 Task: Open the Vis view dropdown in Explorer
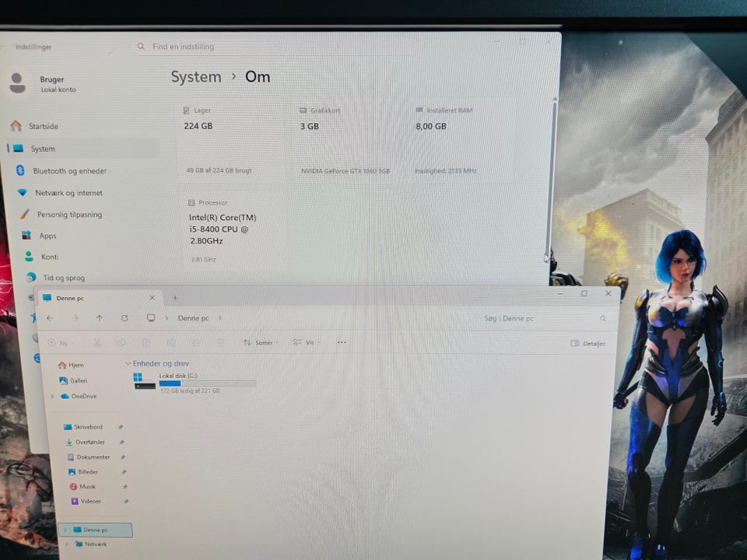point(307,342)
